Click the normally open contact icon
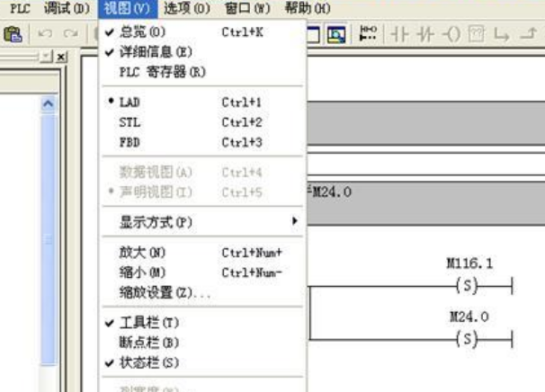545x392 pixels. click(399, 34)
